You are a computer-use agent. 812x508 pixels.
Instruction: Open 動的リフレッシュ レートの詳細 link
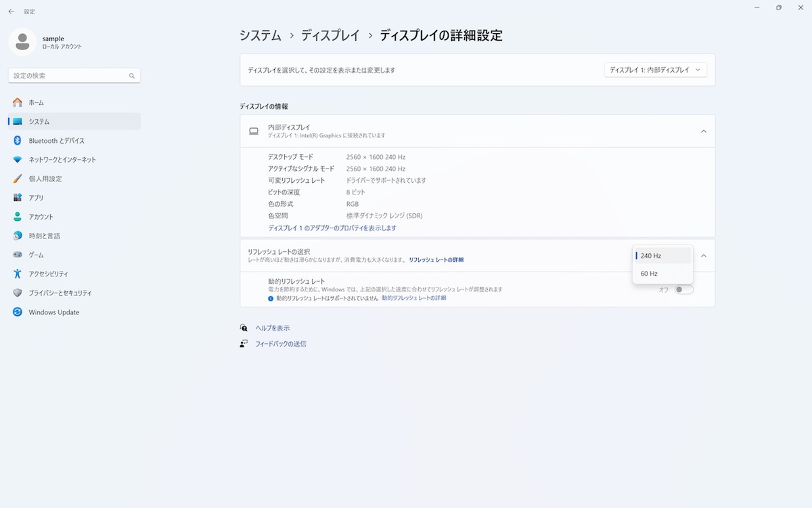pos(414,298)
